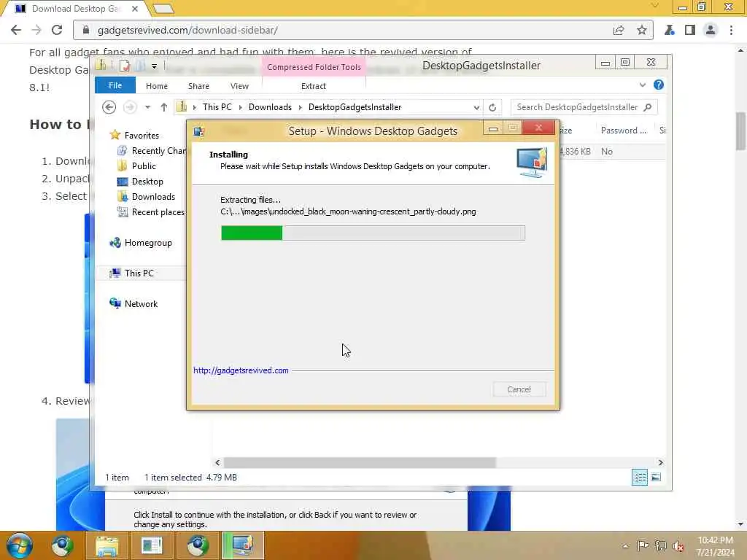Viewport: 747px width, 560px height.
Task: Open the Explorer help question icon
Action: [x=659, y=85]
